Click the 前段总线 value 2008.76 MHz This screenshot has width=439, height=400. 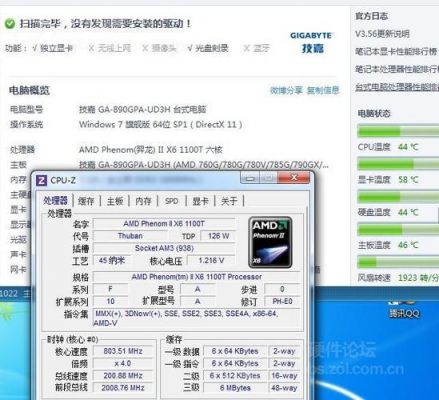pyautogui.click(x=123, y=388)
